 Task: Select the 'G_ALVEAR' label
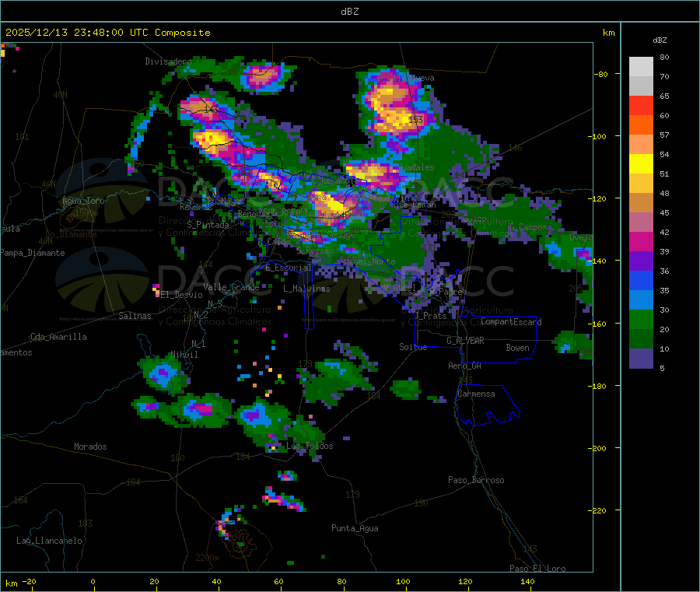[465, 341]
